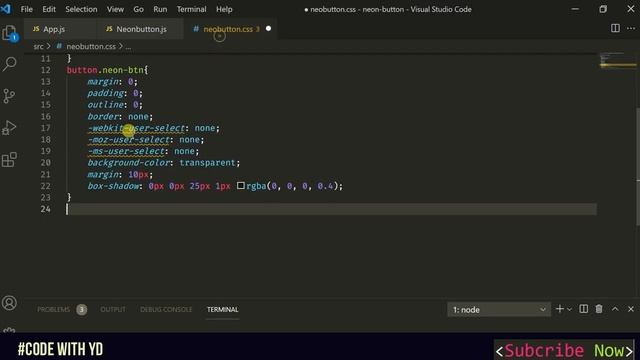This screenshot has width=640, height=360.
Task: Open the Help menu
Action: coord(224,9)
